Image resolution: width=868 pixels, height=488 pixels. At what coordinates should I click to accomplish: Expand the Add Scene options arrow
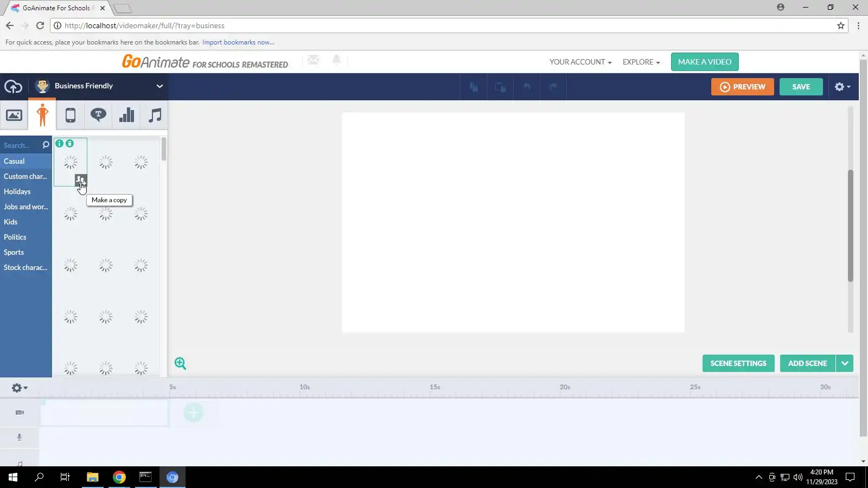[845, 363]
